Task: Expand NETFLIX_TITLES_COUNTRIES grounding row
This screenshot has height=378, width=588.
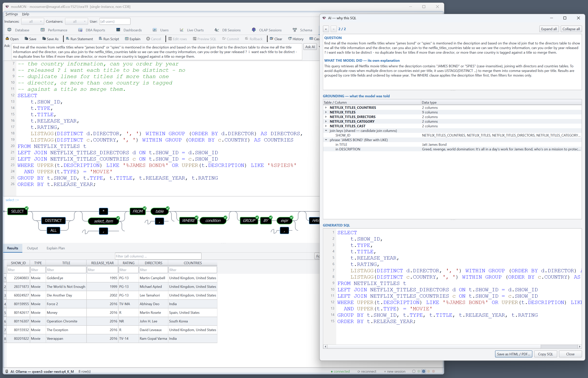Action: coord(326,107)
